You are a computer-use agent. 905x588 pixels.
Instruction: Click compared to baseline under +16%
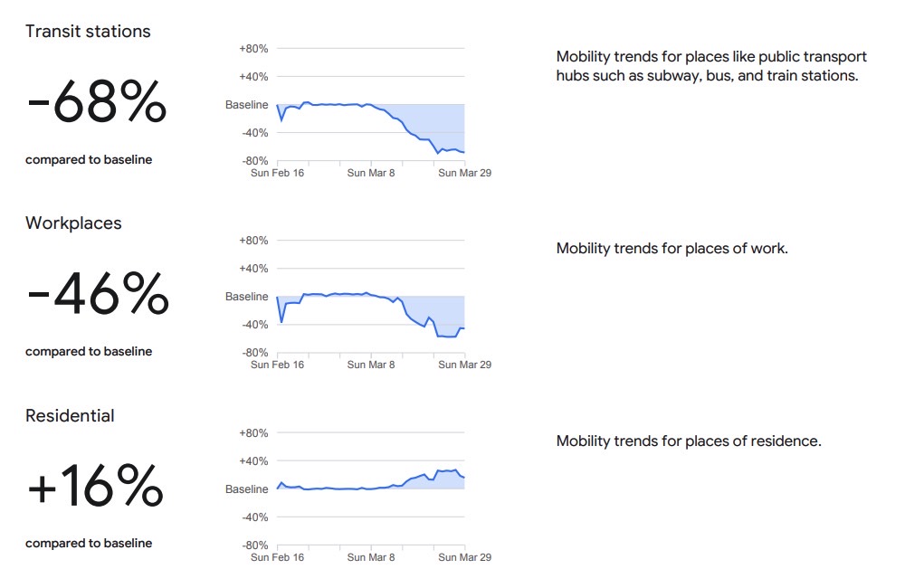click(89, 543)
